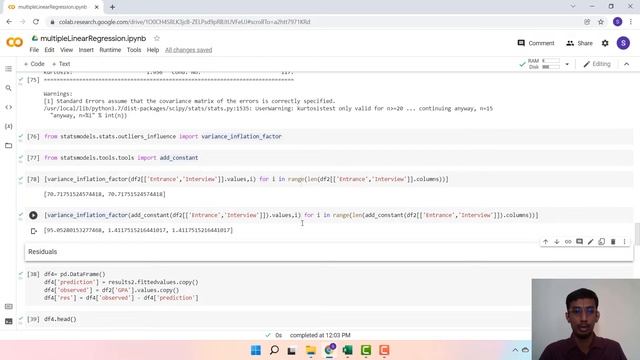
Task: Open find and replace sidebar icon
Action: pyautogui.click(x=9, y=88)
